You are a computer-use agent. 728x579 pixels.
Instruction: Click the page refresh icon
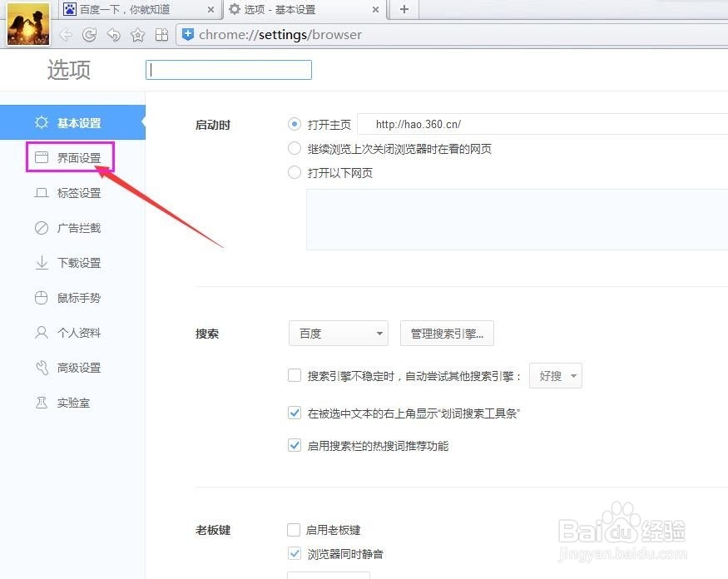click(x=89, y=35)
